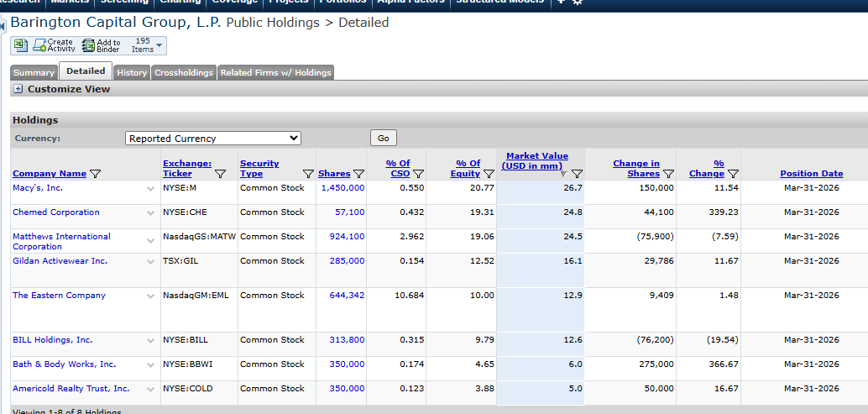Screen dimensions: 868x414
Task: Select ticker text NasdaqGM:EML
Action: tap(196, 295)
